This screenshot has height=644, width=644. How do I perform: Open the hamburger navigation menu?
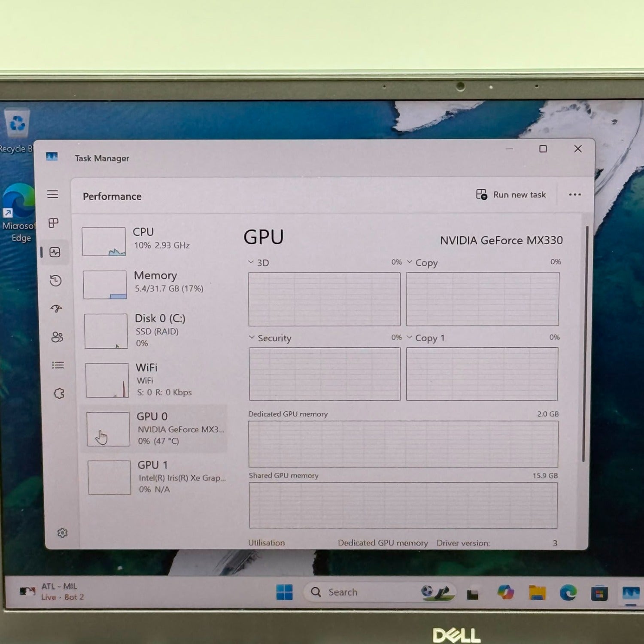[x=53, y=194]
